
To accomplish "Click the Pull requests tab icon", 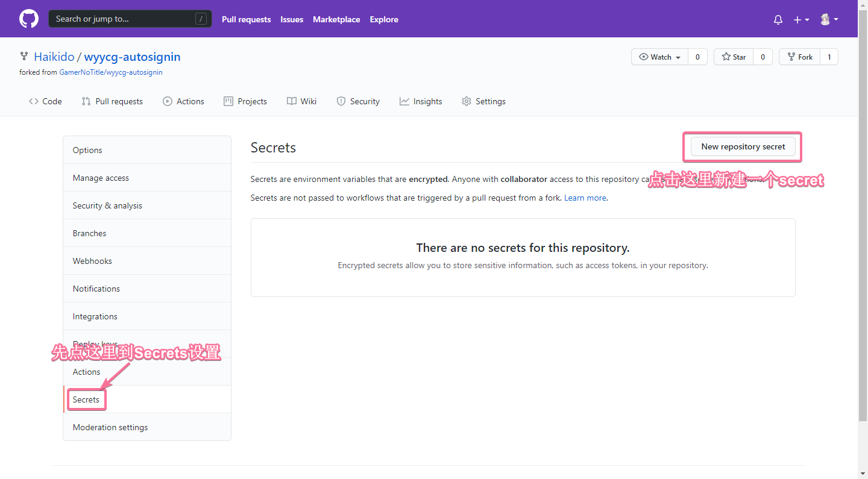I will (x=86, y=101).
